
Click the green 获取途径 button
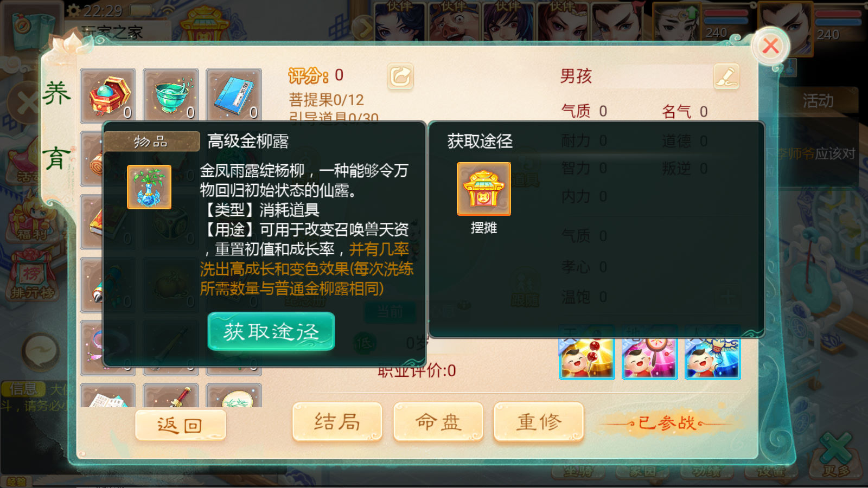pos(271,331)
